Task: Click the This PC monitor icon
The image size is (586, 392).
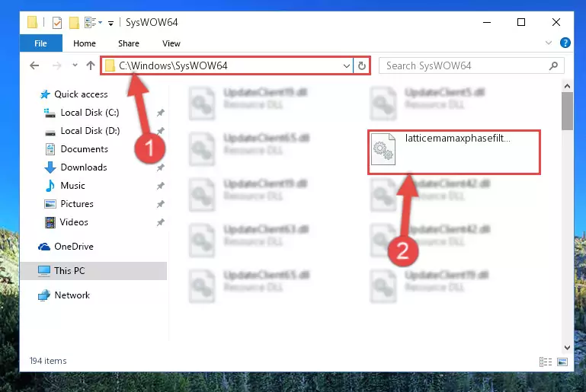Action: pos(44,271)
